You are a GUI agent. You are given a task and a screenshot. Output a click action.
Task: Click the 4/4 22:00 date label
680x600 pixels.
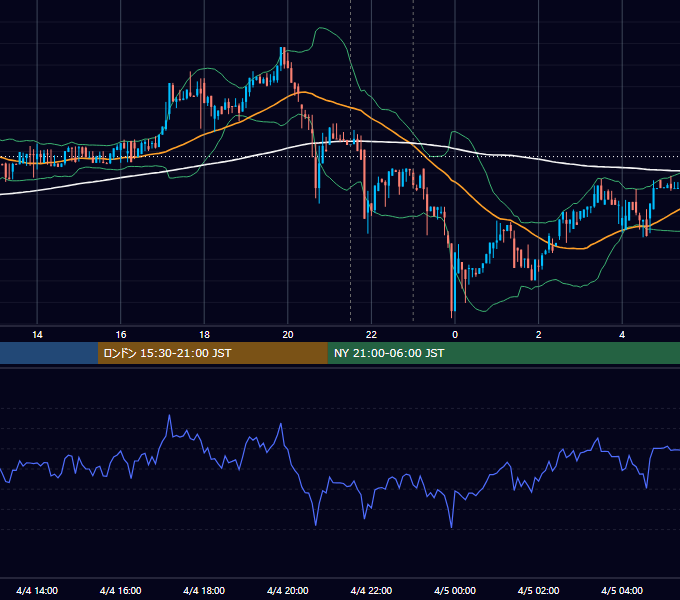[371, 590]
